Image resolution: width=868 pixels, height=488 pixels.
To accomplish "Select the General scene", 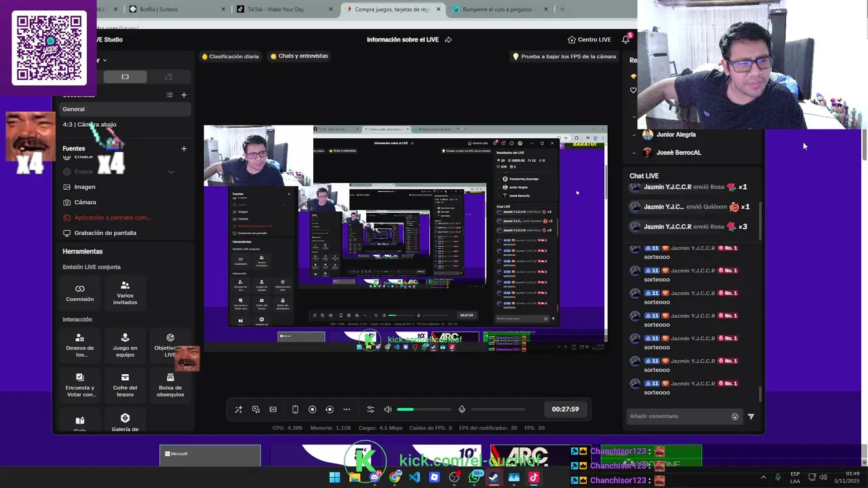I will point(125,109).
